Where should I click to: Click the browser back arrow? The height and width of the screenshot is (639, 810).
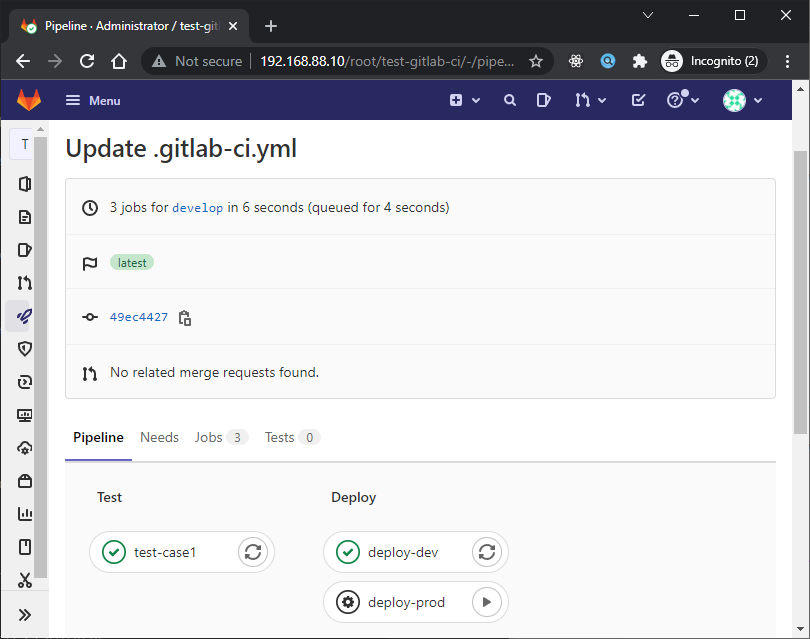[23, 61]
